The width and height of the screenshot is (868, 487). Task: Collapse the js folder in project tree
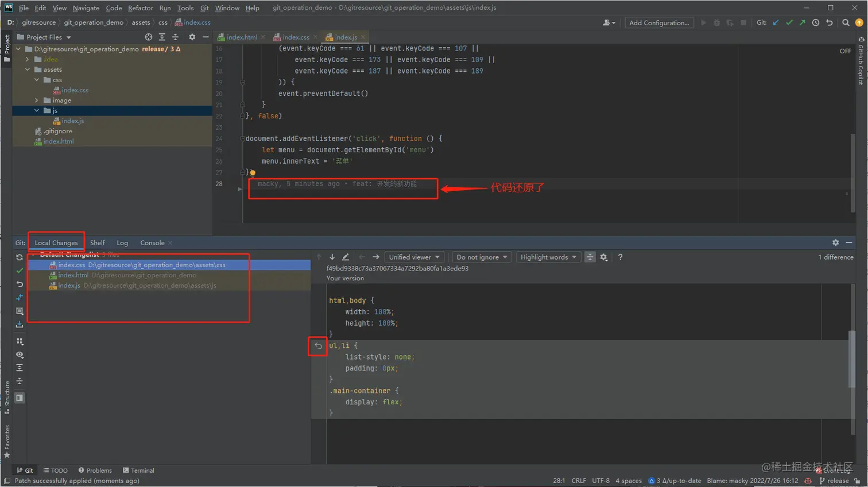point(37,111)
